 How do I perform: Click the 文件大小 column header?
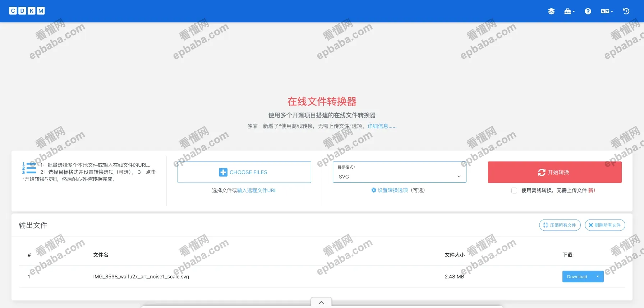coord(455,255)
